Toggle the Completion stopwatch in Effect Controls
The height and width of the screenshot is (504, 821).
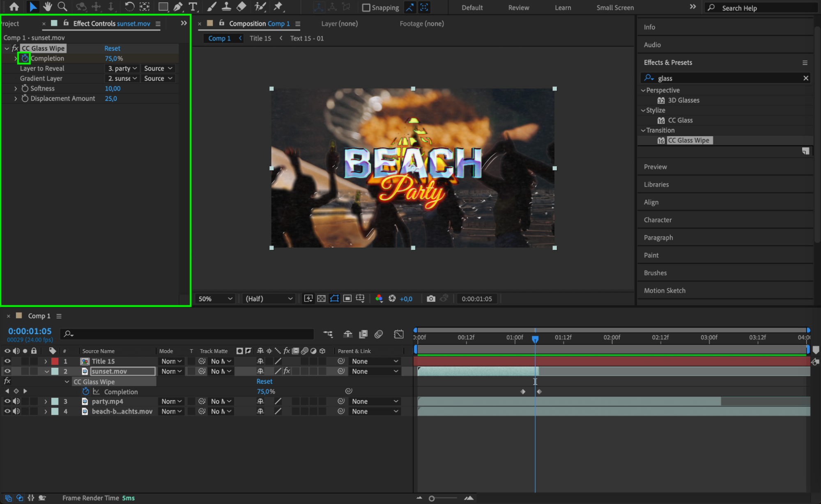coord(25,58)
